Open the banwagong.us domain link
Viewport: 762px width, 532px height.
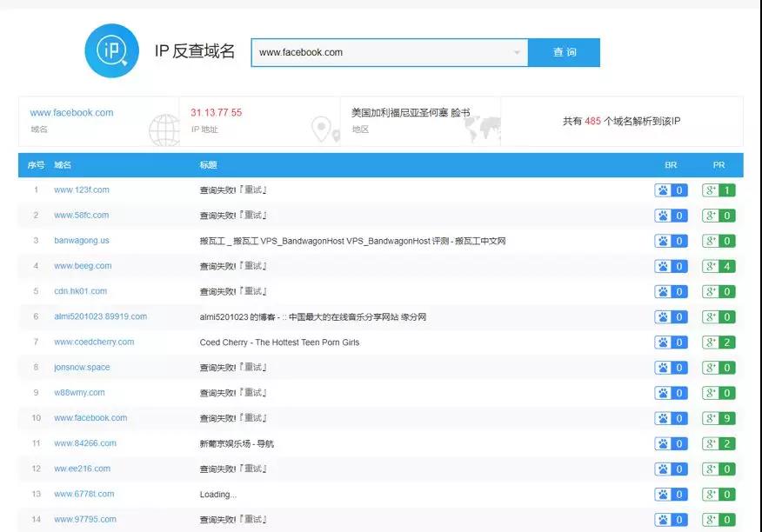(x=82, y=241)
